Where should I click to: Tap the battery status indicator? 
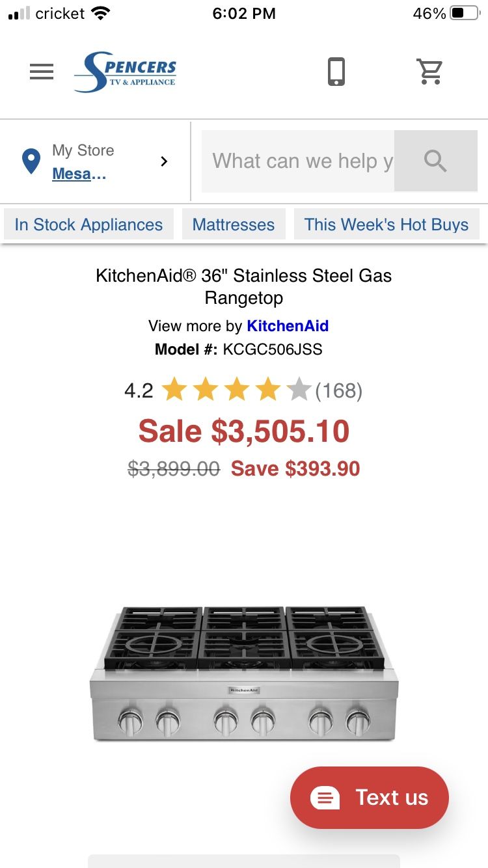(x=465, y=14)
